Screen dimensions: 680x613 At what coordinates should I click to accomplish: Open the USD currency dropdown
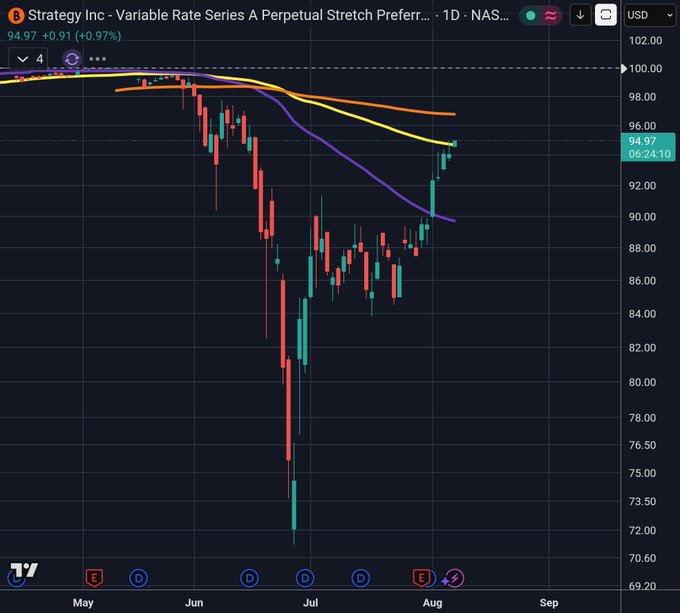point(650,15)
